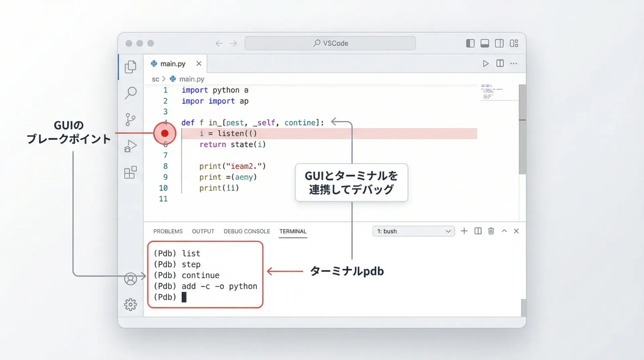Open the editor's more actions ellipsis menu
The width and height of the screenshot is (644, 360).
[514, 63]
